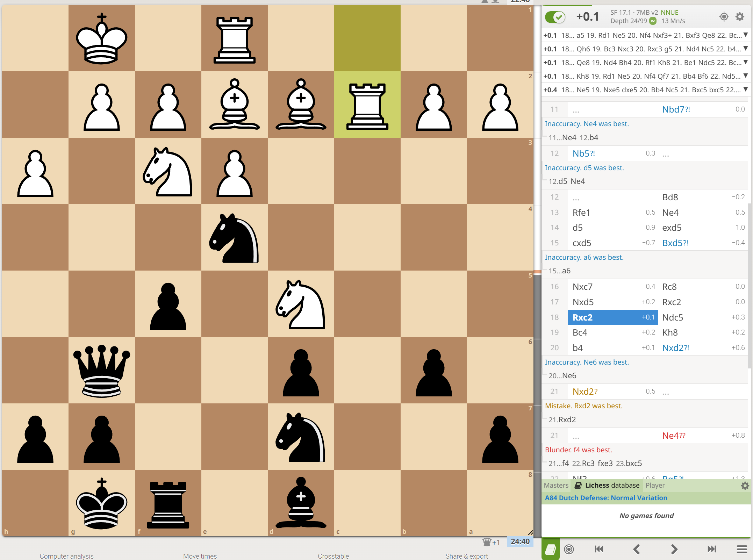The width and height of the screenshot is (753, 560).
Task: Click the white rook on c2
Action: 367,105
